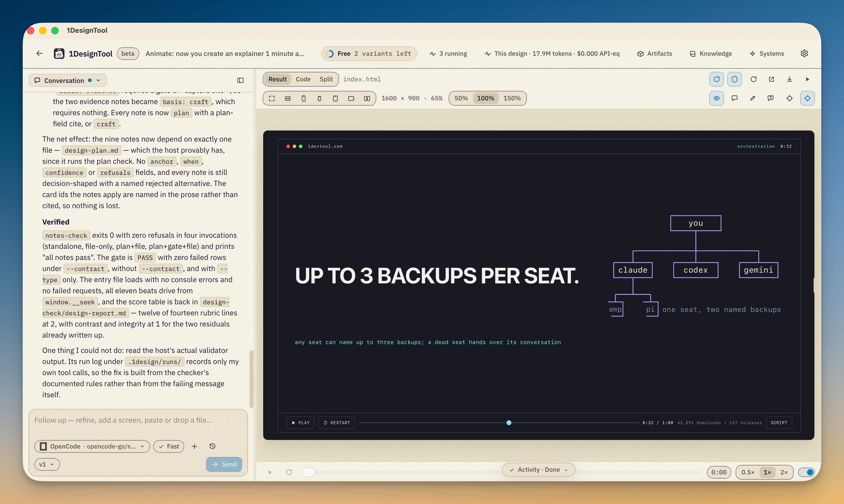
Task: Select the question comment bubble tool
Action: 771,98
